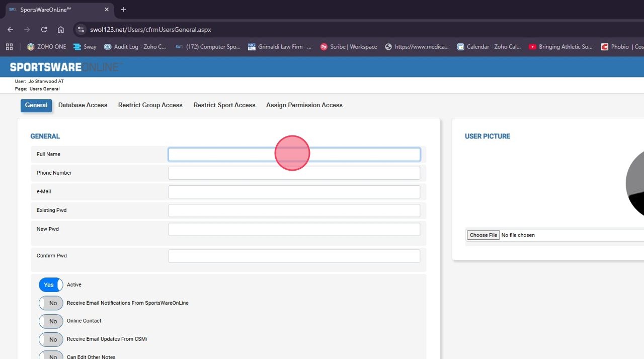Click the Choose File button
644x359 pixels.
[x=483, y=235]
